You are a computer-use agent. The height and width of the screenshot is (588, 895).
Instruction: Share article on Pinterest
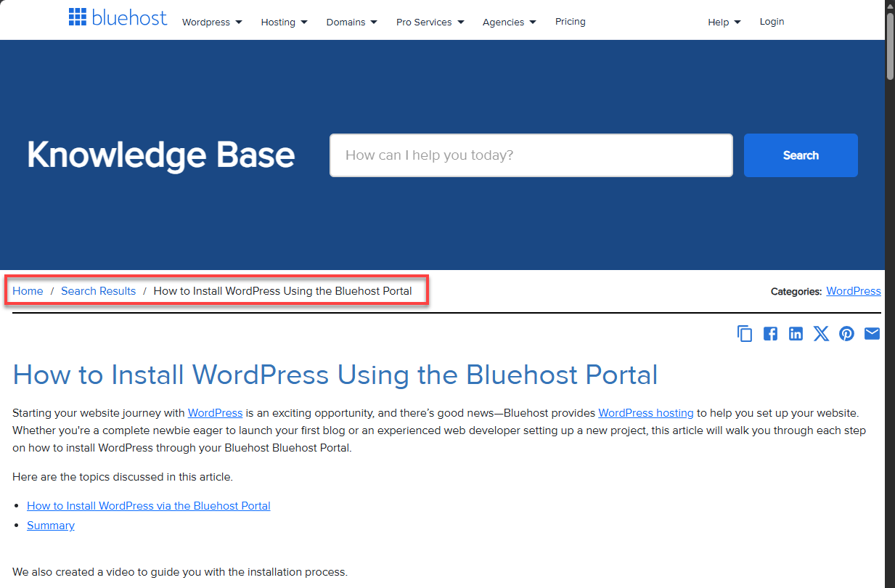coord(846,334)
